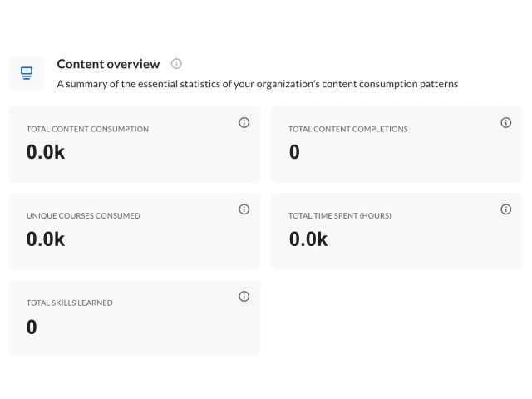This screenshot has height=399, width=532.
Task: Click the Content overview monitor icon
Action: [27, 73]
